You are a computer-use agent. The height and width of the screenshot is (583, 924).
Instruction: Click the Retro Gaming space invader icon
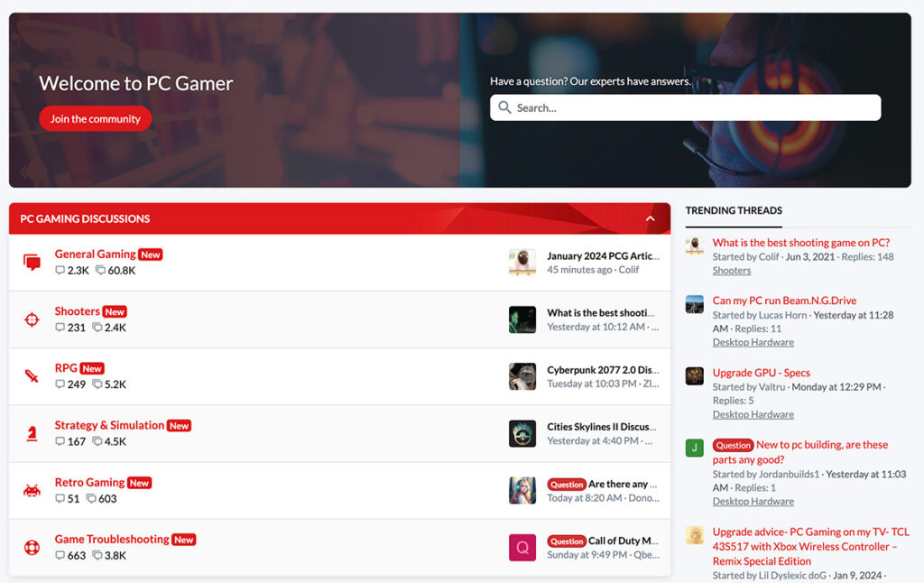pos(32,490)
